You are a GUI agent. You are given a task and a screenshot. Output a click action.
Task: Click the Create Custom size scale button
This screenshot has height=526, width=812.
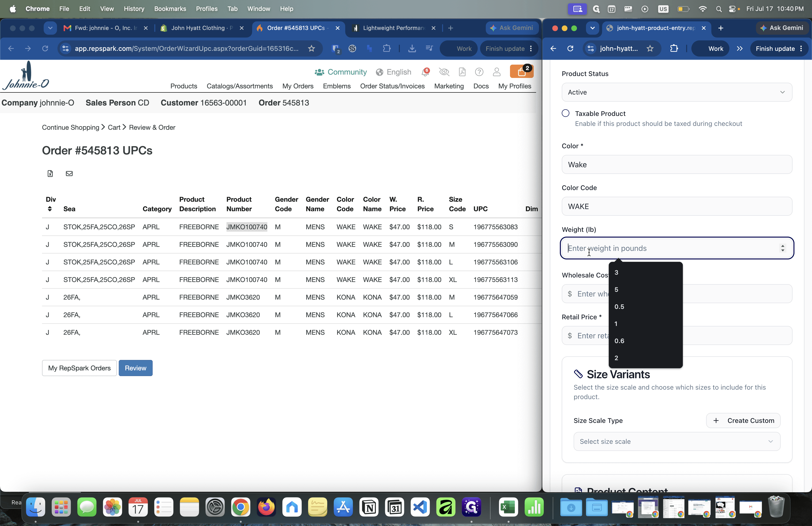click(x=743, y=421)
